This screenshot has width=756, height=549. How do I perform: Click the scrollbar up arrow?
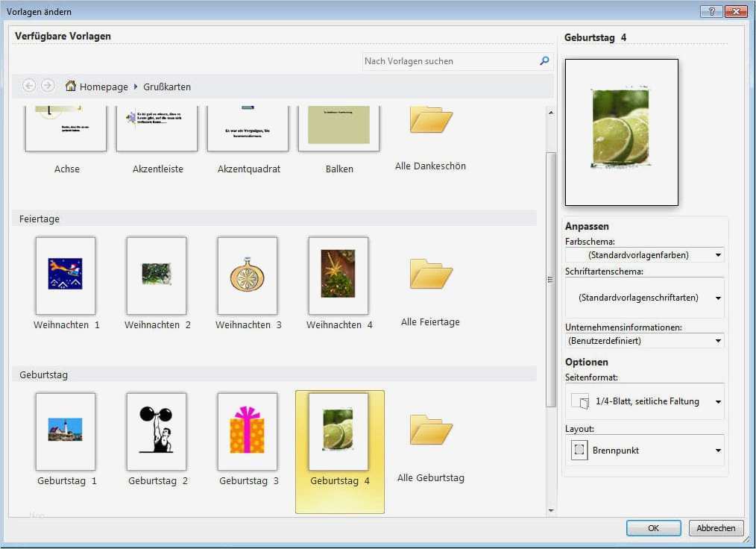[551, 113]
